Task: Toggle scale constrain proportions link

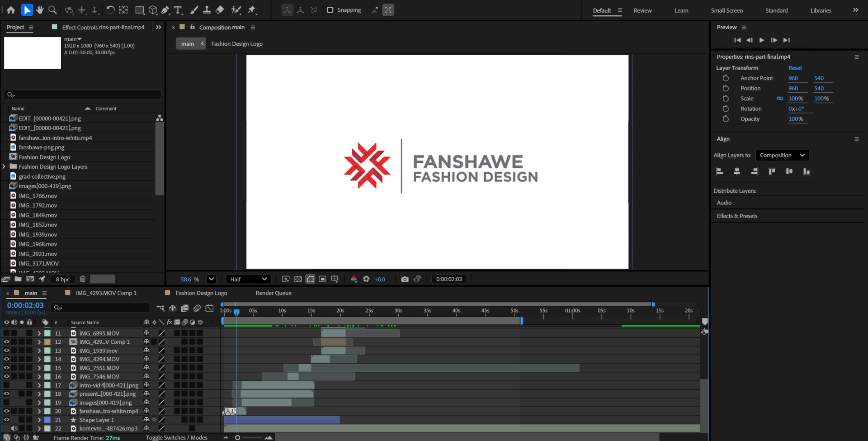Action: tap(780, 98)
